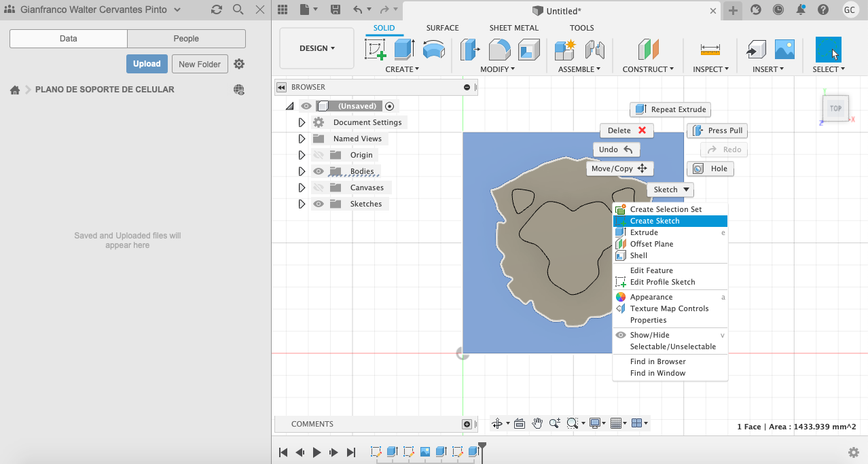The height and width of the screenshot is (464, 868).
Task: Expand the Bodies folder node
Action: 302,171
